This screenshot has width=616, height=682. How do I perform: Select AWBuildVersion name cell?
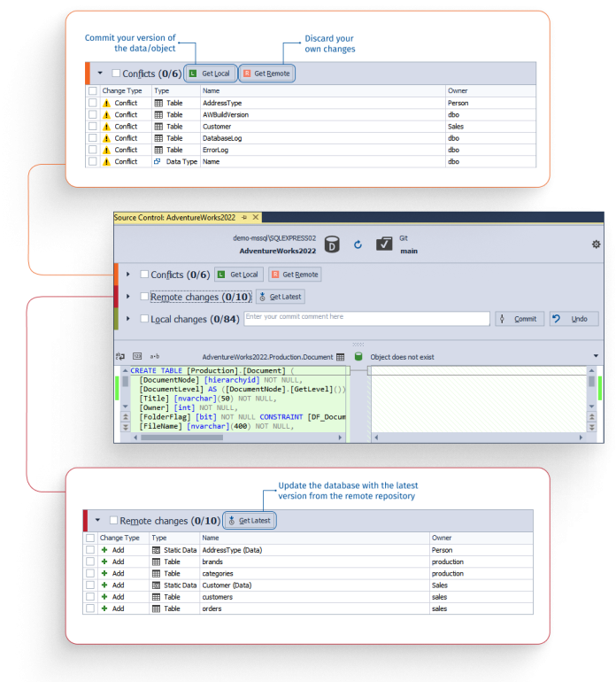[x=322, y=115]
